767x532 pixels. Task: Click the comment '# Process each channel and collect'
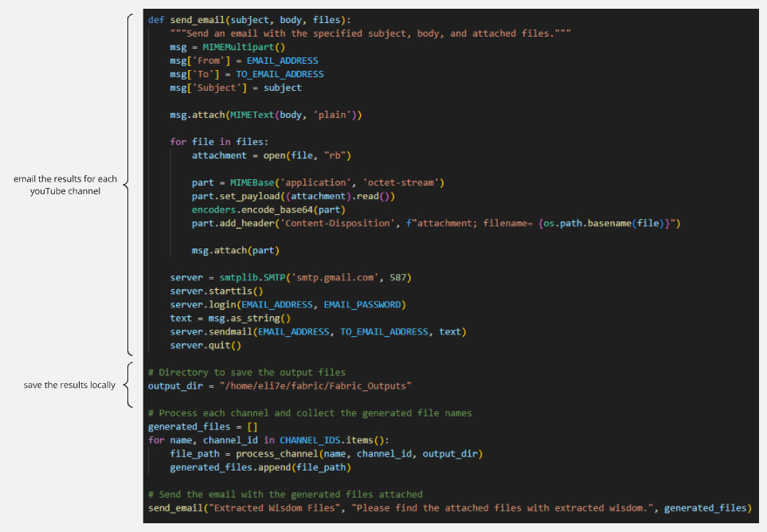[310, 413]
